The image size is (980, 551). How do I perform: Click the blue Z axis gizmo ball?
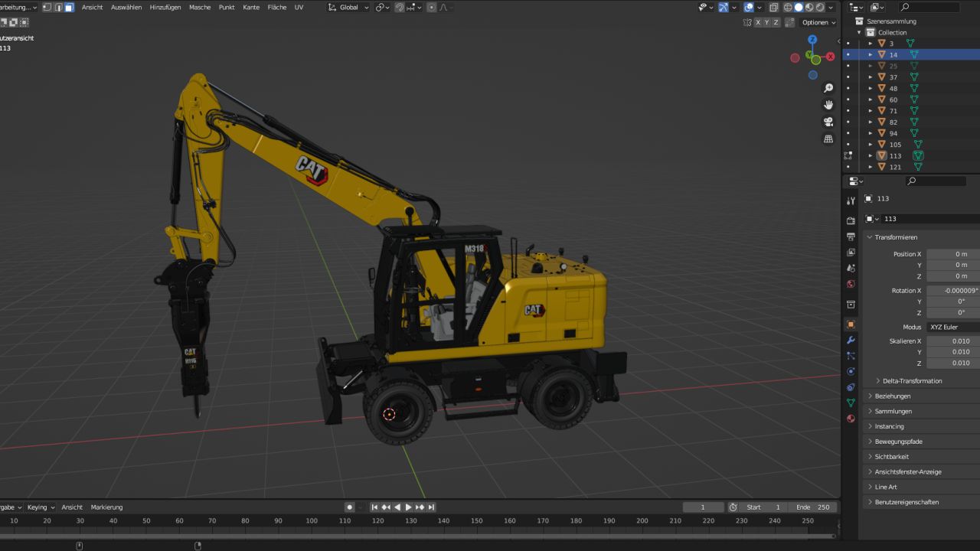[x=812, y=40]
